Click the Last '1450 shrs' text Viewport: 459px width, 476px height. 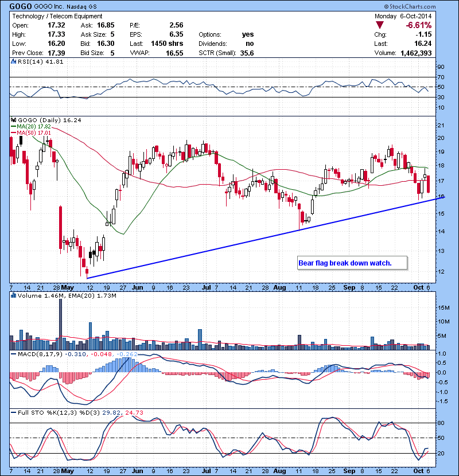coord(167,44)
